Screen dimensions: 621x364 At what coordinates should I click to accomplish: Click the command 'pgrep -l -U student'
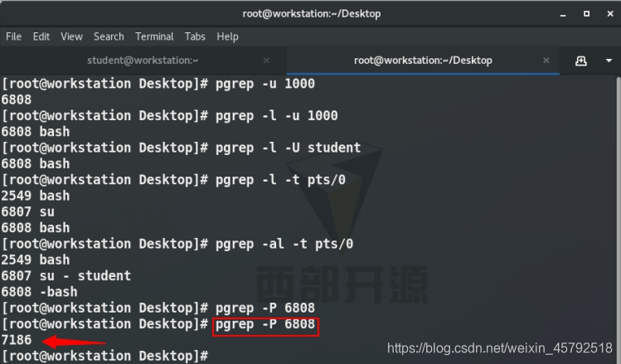(x=288, y=148)
